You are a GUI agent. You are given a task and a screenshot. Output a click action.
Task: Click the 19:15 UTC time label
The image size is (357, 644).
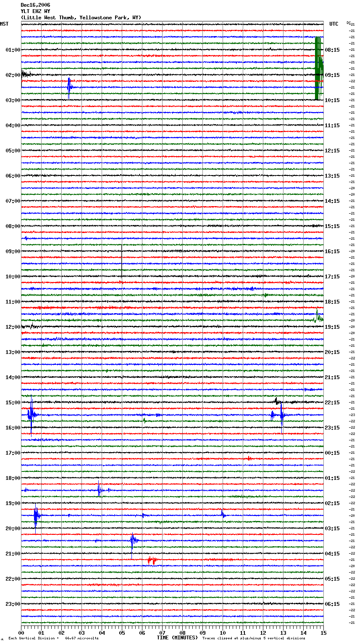click(332, 327)
